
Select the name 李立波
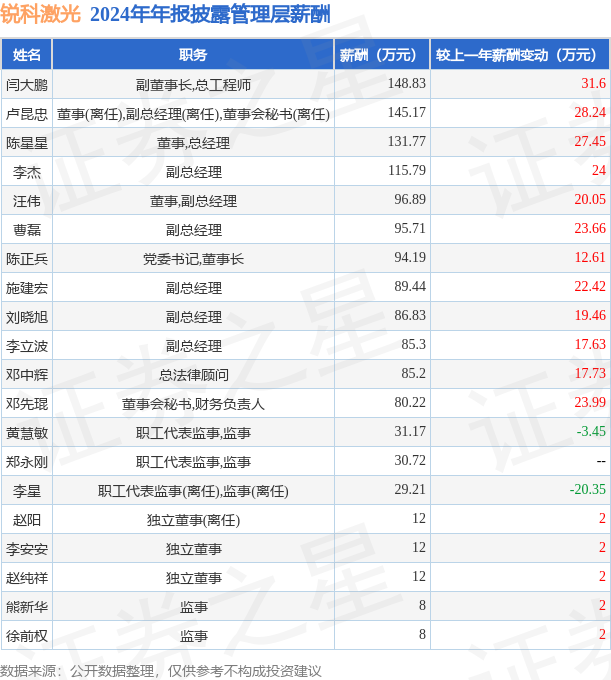click(26, 346)
